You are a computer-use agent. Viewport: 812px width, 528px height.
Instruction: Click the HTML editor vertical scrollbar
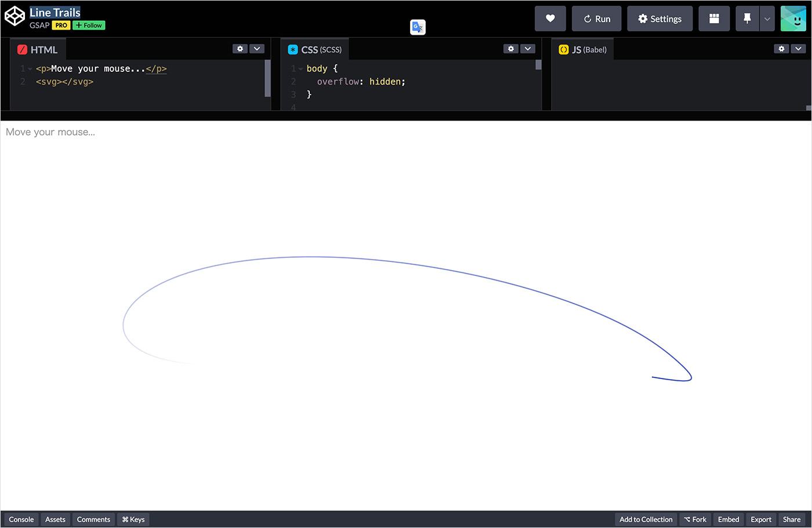click(267, 78)
